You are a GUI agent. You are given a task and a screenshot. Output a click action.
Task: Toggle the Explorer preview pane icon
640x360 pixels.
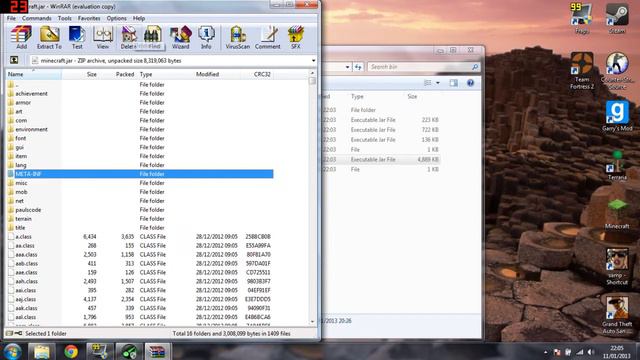pos(453,83)
